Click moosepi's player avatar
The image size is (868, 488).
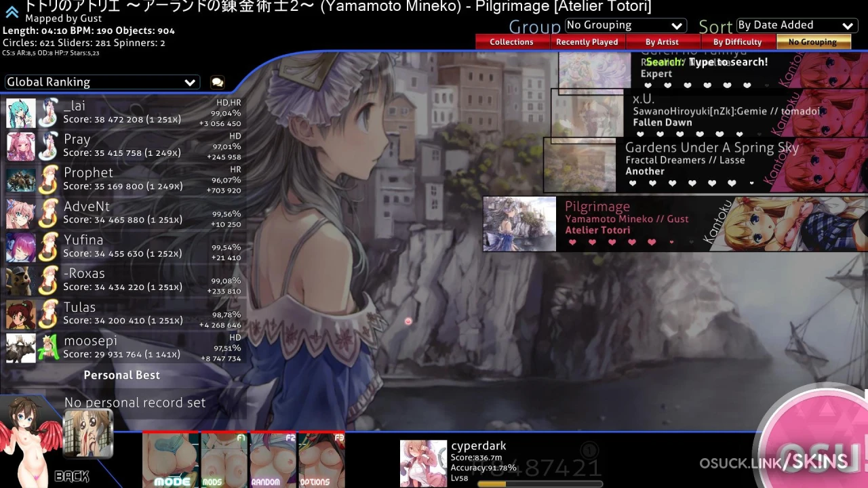pyautogui.click(x=20, y=348)
